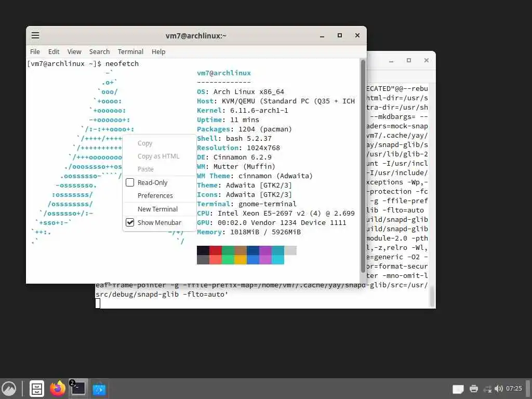Open the Cinnamon menu launcher in the panel
Image resolution: width=532 pixels, height=399 pixels.
tap(9, 389)
